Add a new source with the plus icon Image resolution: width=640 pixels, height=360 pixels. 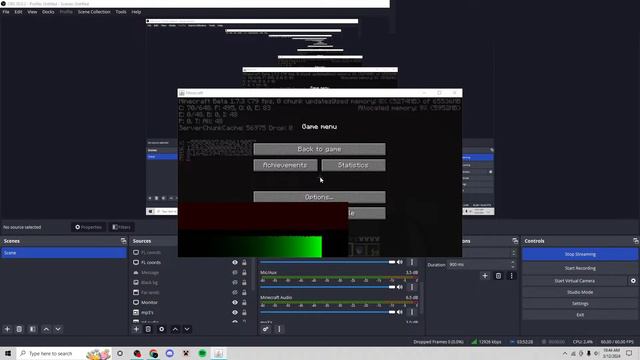[136, 329]
